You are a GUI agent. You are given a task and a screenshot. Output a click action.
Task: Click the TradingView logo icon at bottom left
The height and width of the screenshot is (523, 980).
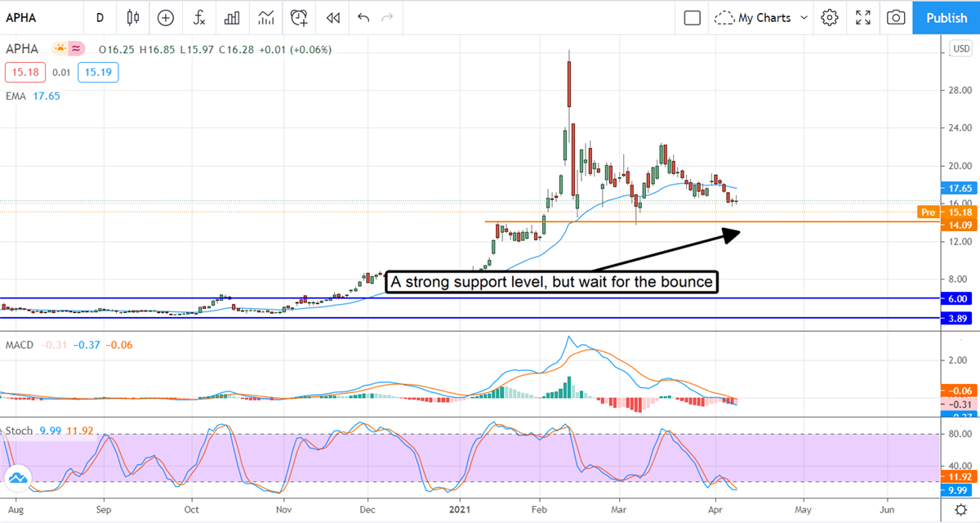[x=18, y=479]
